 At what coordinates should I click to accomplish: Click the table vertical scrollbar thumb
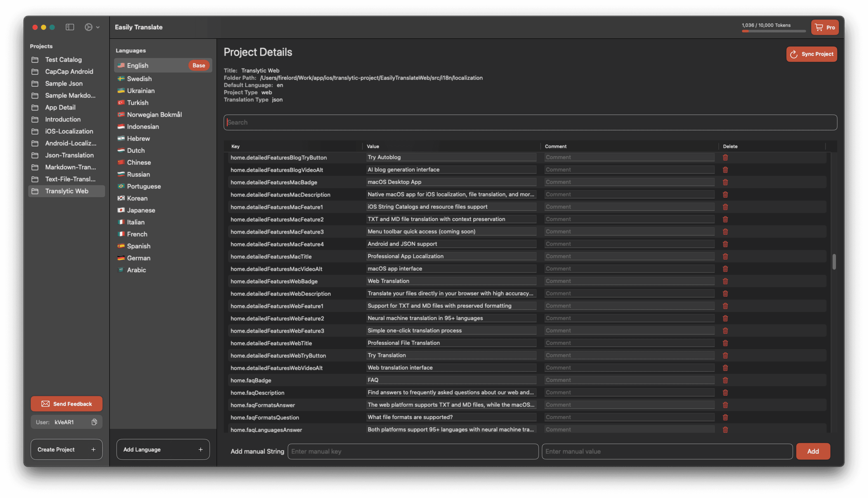[834, 262]
